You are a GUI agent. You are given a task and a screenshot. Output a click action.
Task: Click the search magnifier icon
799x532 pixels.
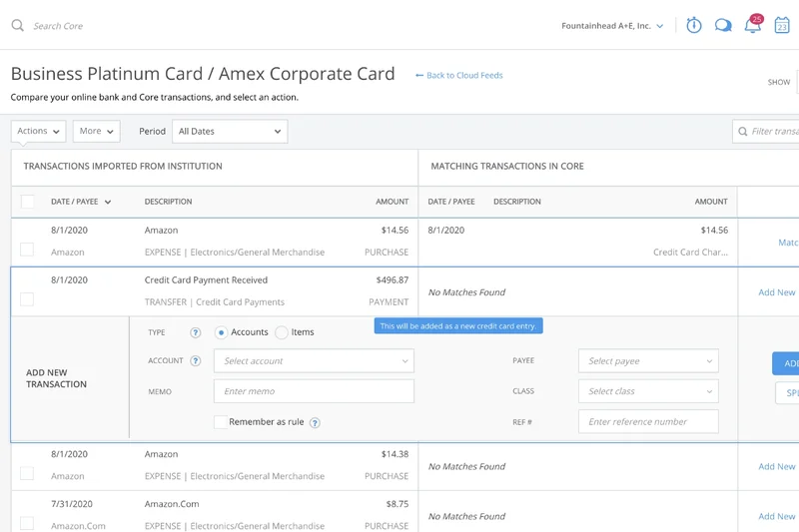(x=18, y=26)
